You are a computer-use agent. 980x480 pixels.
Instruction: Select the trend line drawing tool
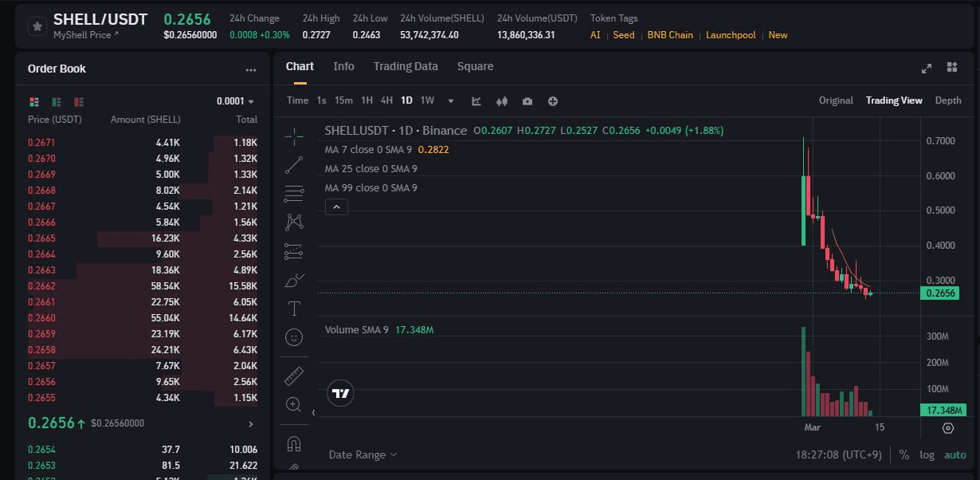[x=294, y=165]
